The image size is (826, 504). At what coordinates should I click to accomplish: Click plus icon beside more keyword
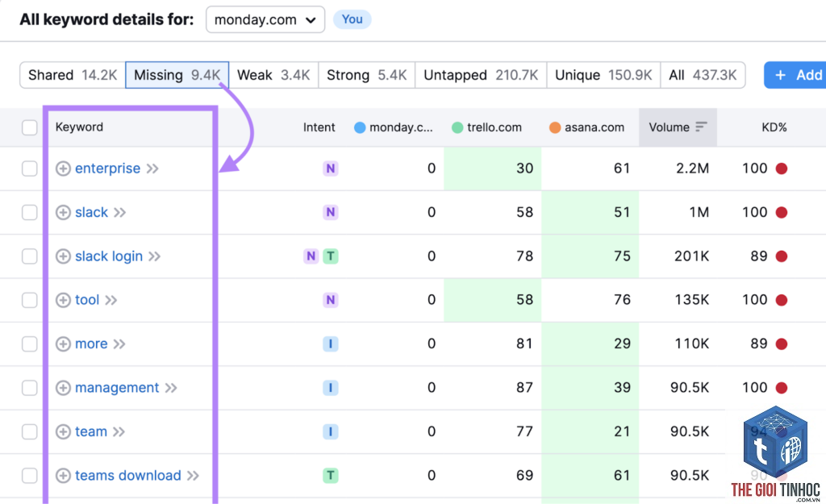63,344
